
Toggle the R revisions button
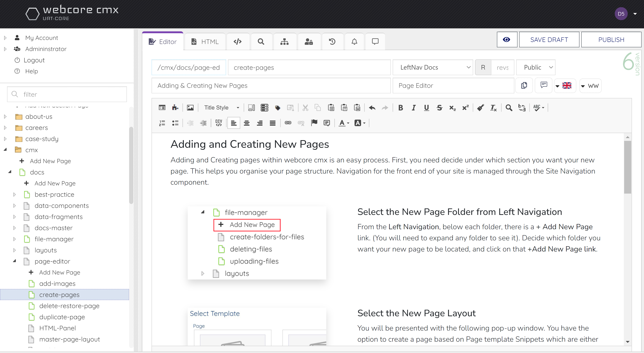(x=483, y=67)
